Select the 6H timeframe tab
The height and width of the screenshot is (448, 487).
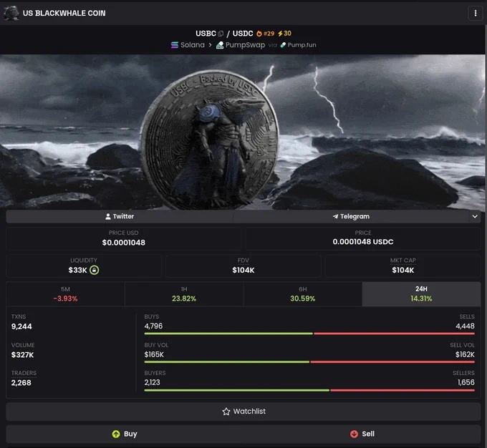tap(303, 294)
